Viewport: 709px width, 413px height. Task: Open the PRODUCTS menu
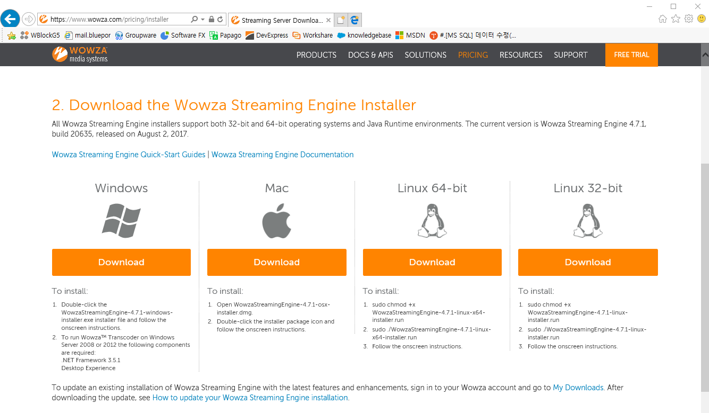[316, 55]
